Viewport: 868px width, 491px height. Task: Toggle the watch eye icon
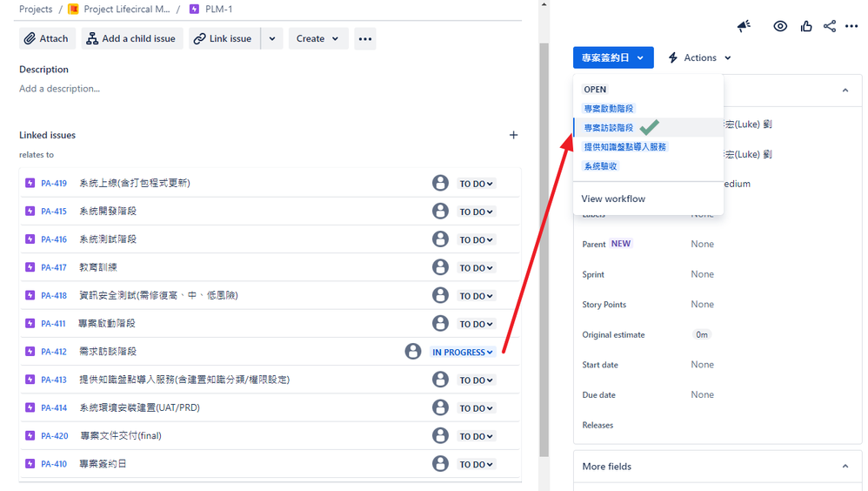780,26
